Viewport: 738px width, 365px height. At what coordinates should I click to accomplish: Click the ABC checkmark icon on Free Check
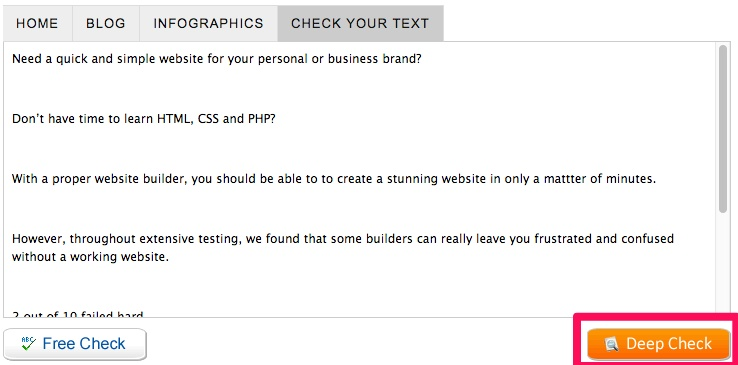[28, 343]
